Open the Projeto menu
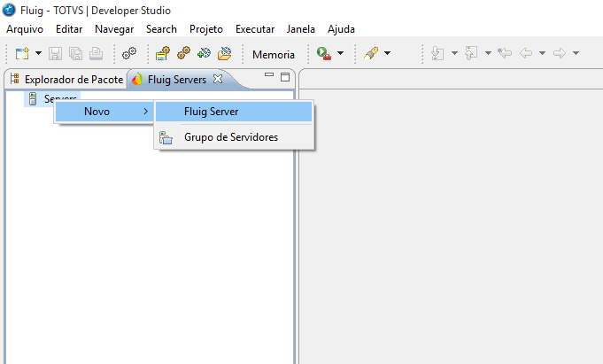Viewport: 603px width, 364px height. [x=206, y=29]
